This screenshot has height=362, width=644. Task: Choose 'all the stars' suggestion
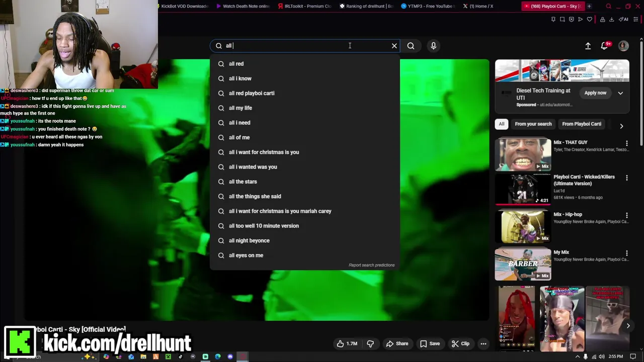coord(305,182)
